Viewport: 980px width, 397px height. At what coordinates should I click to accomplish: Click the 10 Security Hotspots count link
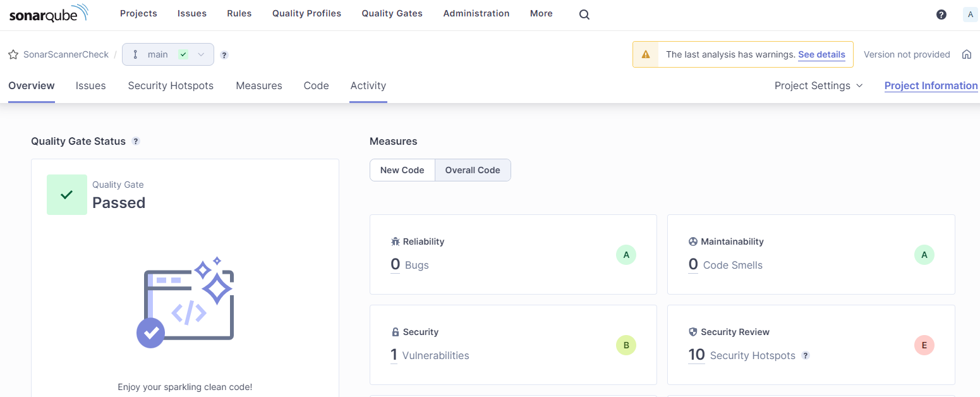click(x=696, y=355)
